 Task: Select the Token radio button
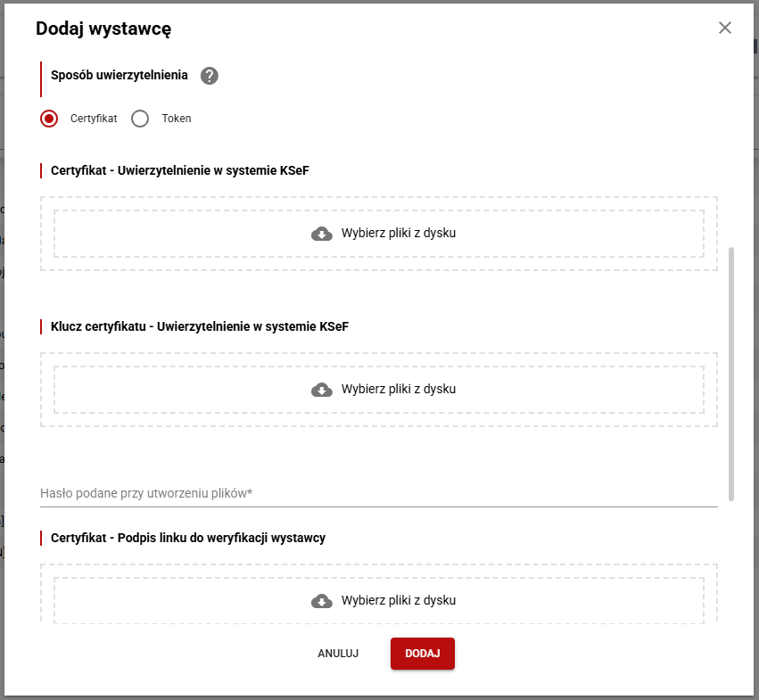click(x=140, y=119)
